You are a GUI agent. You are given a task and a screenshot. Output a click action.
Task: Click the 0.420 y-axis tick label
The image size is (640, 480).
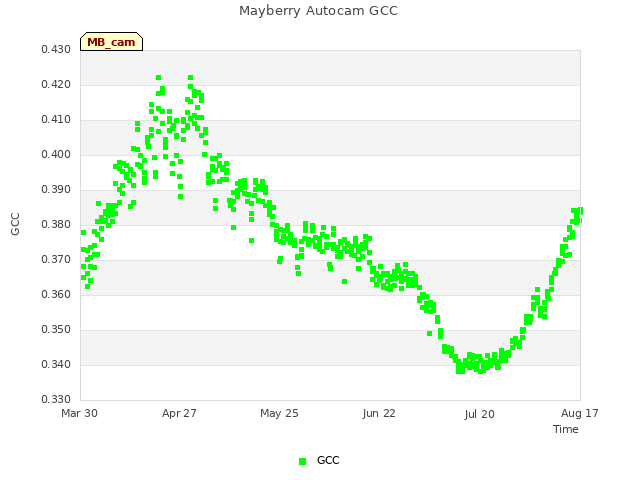(56, 84)
